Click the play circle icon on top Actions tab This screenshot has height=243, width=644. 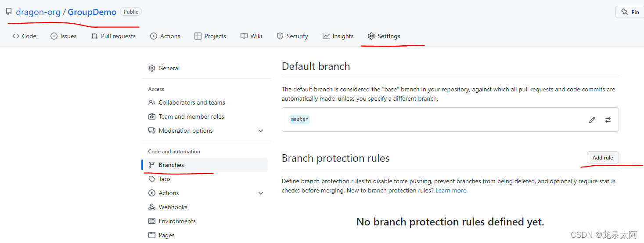pos(154,36)
